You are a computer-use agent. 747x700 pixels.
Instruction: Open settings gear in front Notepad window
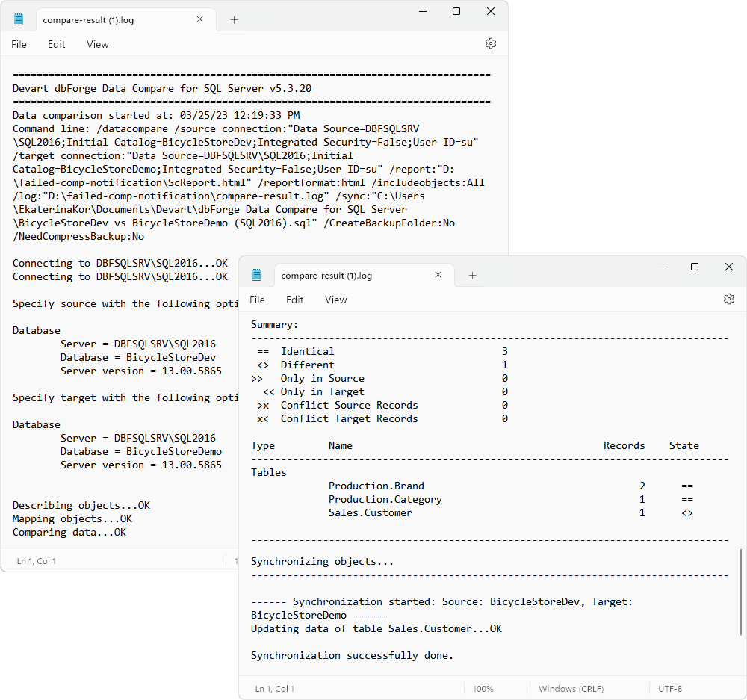click(729, 299)
